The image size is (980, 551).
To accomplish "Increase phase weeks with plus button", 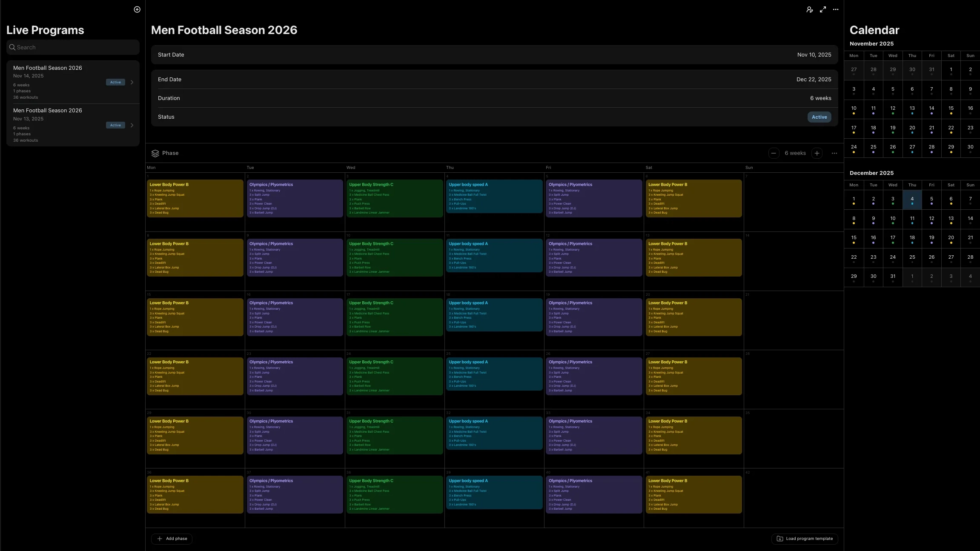I will (817, 153).
